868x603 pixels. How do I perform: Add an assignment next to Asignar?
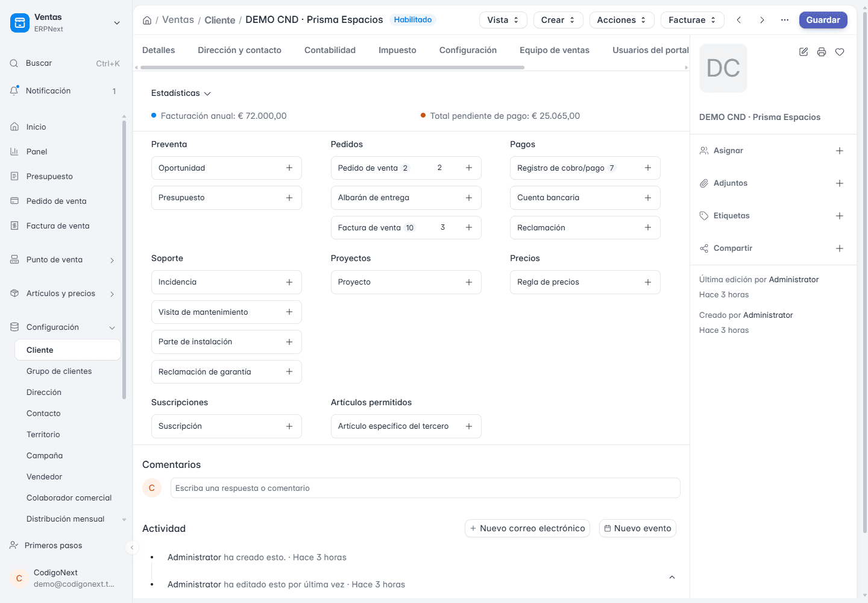(x=840, y=151)
